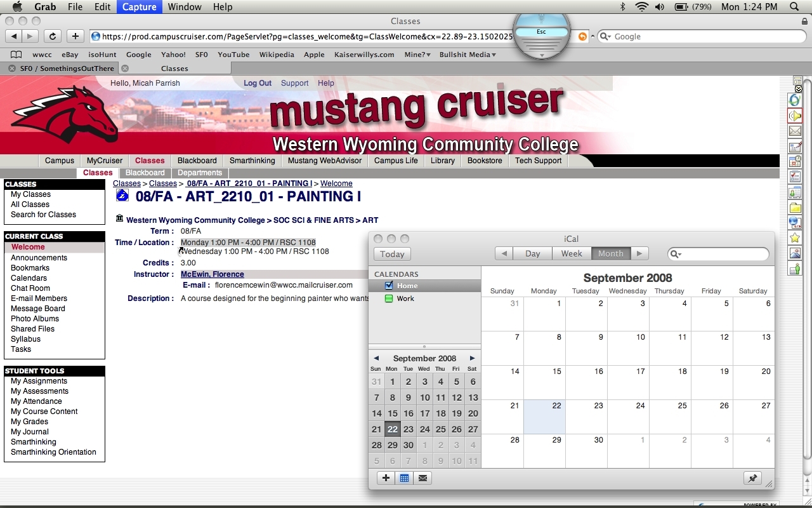Image resolution: width=812 pixels, height=508 pixels.
Task: Toggle the mini-month grid button in iCal
Action: pyautogui.click(x=404, y=478)
